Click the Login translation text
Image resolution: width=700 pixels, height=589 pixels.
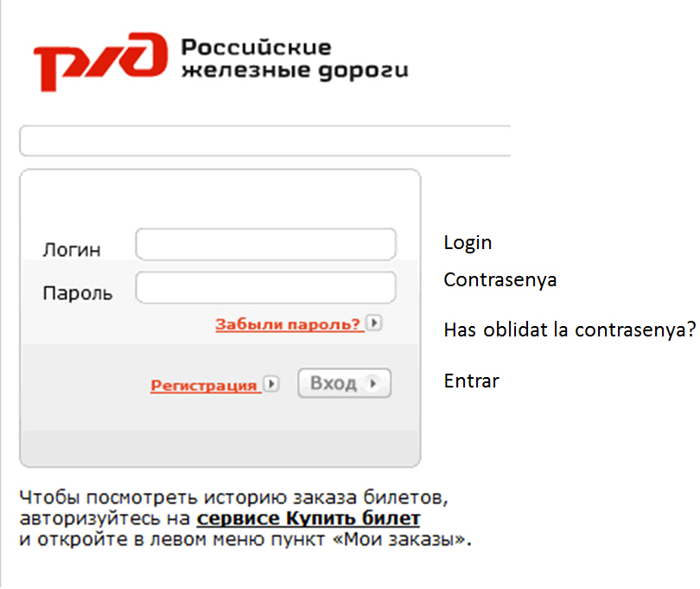468,243
